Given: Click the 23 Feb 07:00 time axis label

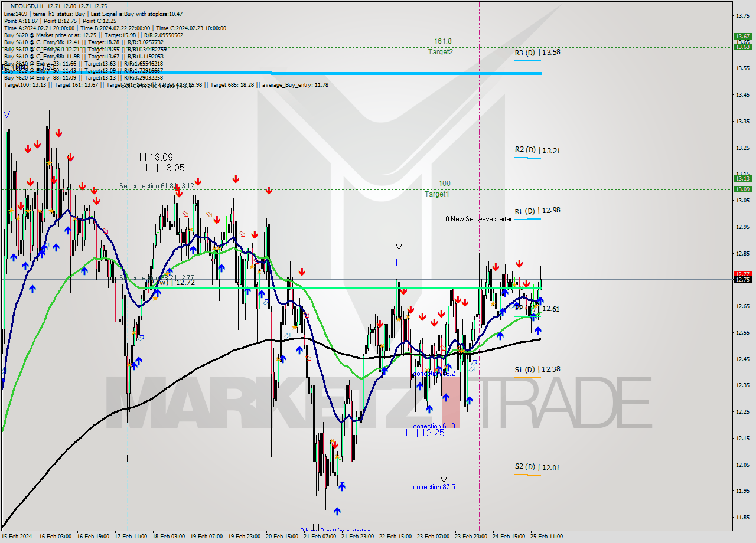Looking at the screenshot, I should [434, 537].
